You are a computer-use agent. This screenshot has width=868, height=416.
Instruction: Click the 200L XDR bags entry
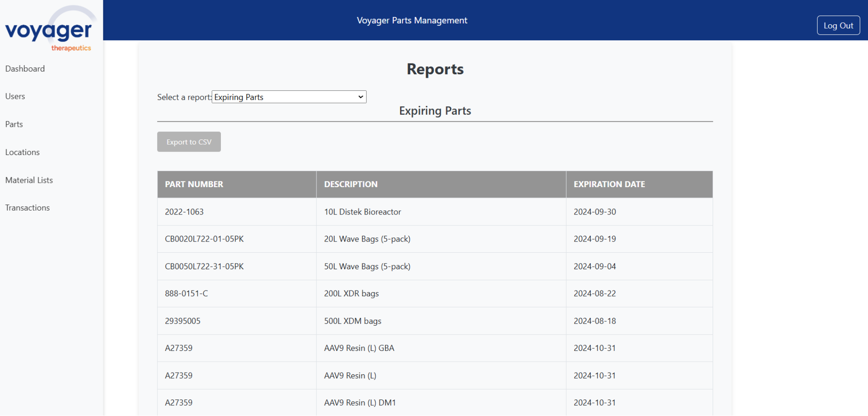[x=352, y=294]
